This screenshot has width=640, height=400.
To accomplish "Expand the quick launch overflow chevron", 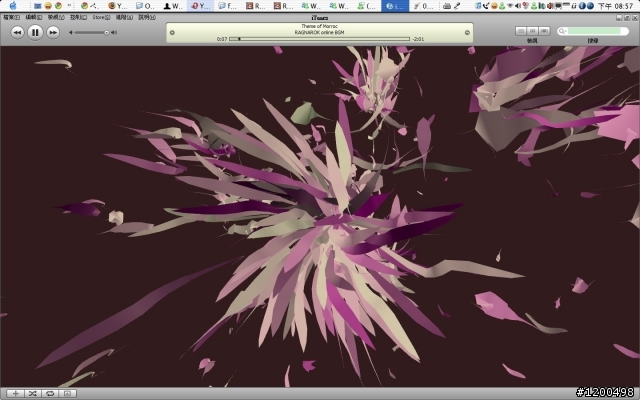I will 69,6.
